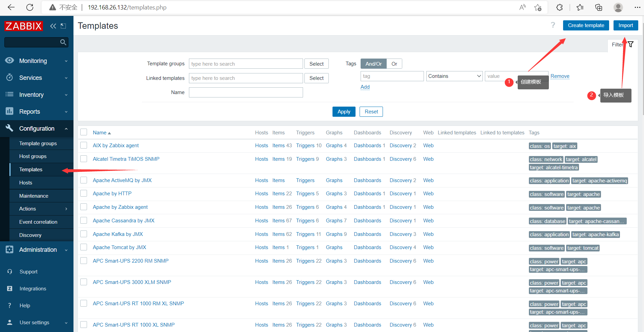
Task: Tick the Apache Cassandra by JMX checkbox
Action: pyautogui.click(x=84, y=221)
